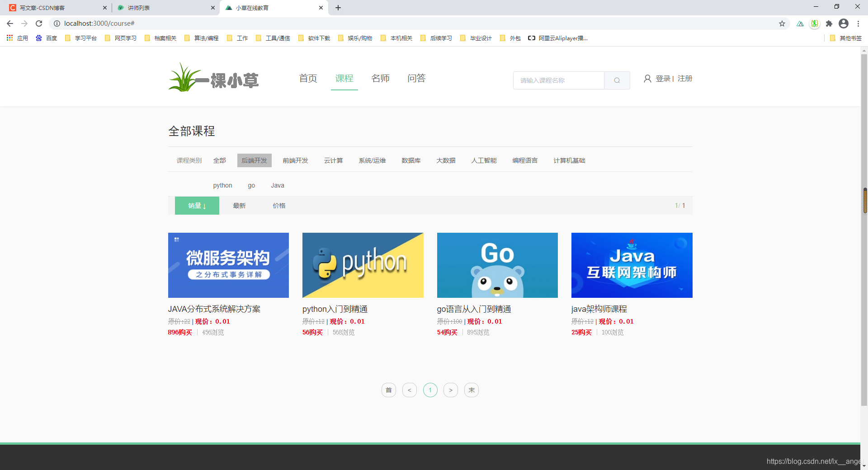
Task: Open the 名师 navigation item
Action: 381,78
